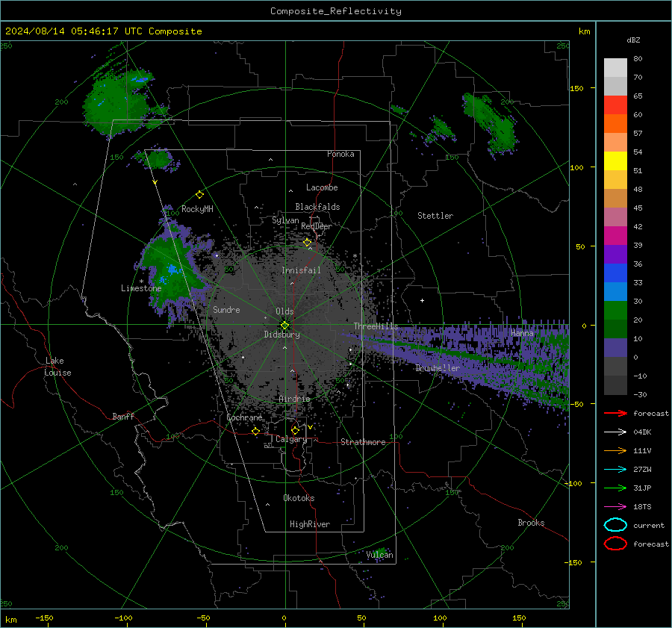Click the Blackfalds town label
Image resolution: width=672 pixels, height=628 pixels.
point(317,207)
